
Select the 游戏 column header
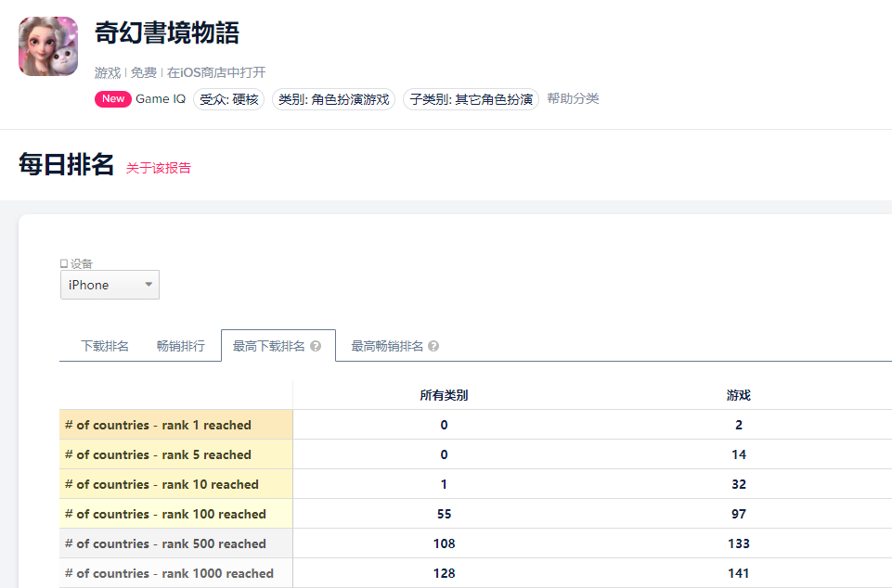click(739, 394)
